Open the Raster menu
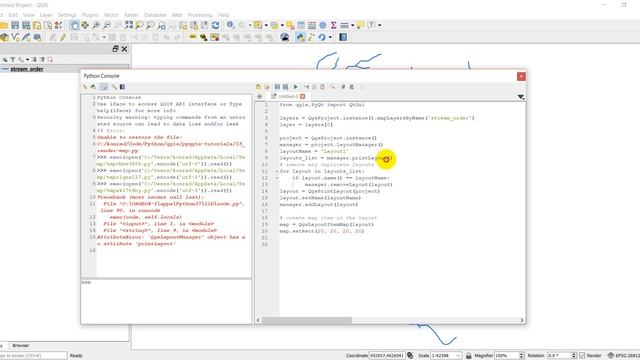 pos(131,15)
